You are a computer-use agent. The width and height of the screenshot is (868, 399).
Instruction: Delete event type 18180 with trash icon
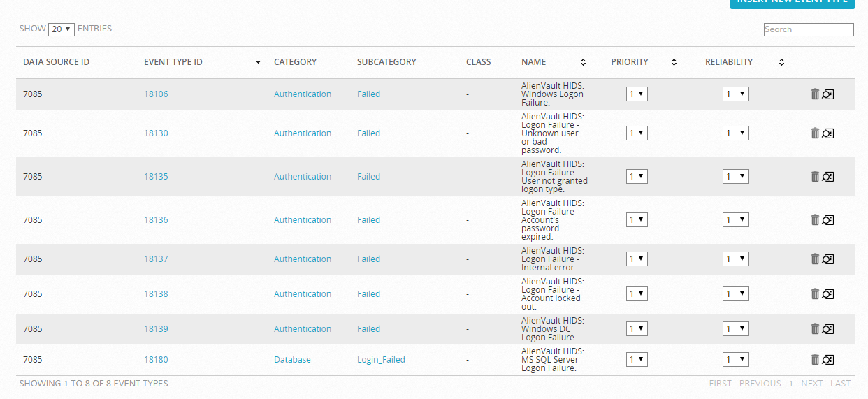pyautogui.click(x=815, y=359)
